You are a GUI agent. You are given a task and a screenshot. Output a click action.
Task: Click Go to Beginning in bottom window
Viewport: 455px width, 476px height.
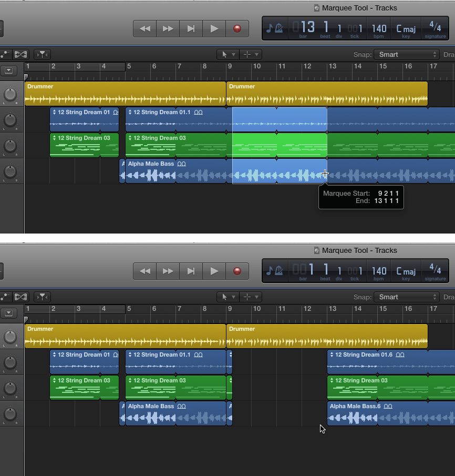click(191, 271)
